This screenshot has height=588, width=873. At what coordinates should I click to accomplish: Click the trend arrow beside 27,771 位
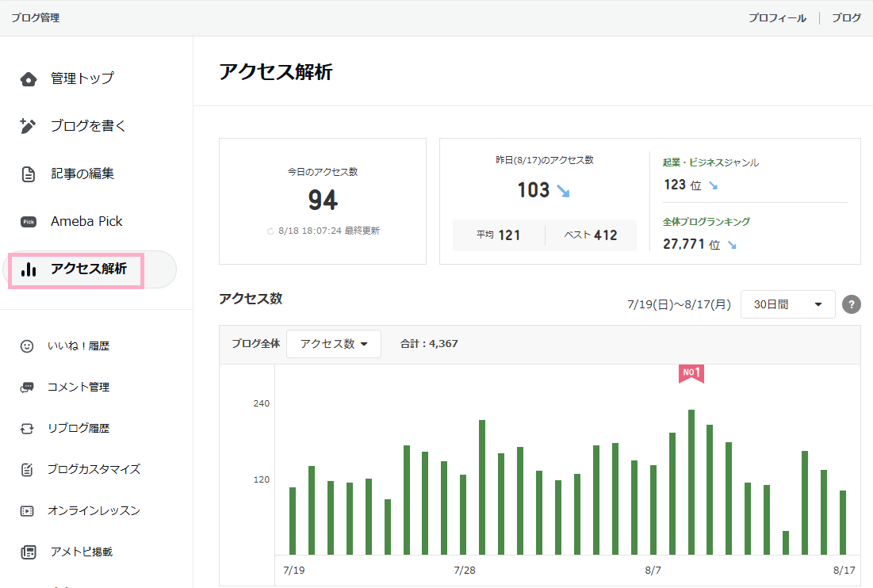[x=732, y=245]
